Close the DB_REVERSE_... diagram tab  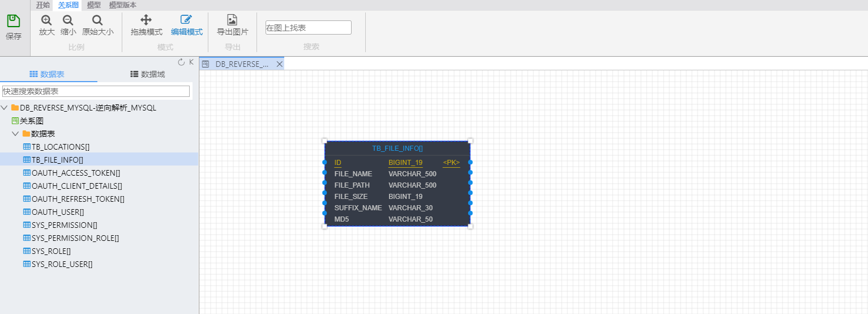click(x=279, y=64)
